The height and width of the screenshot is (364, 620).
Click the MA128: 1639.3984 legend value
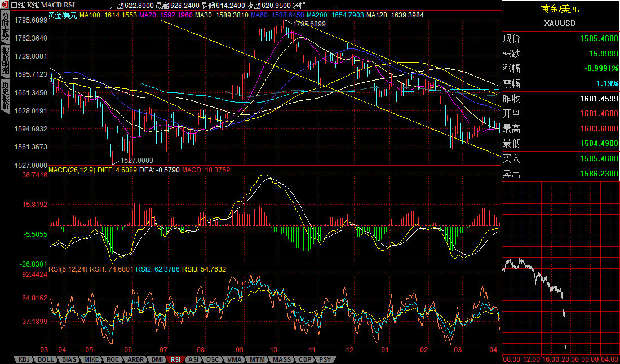click(x=395, y=15)
